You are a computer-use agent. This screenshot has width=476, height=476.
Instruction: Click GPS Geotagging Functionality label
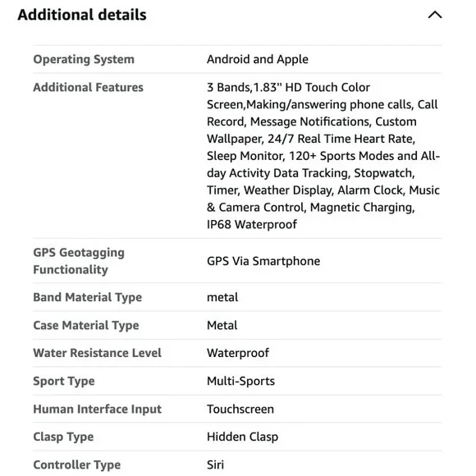(79, 261)
